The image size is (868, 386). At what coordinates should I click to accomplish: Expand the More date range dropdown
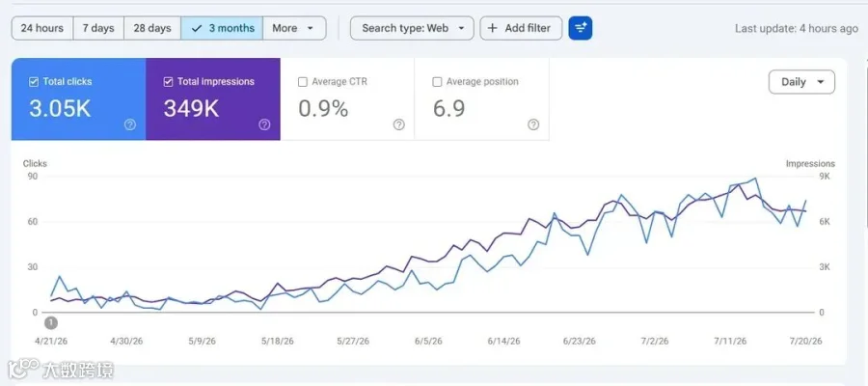coord(294,28)
